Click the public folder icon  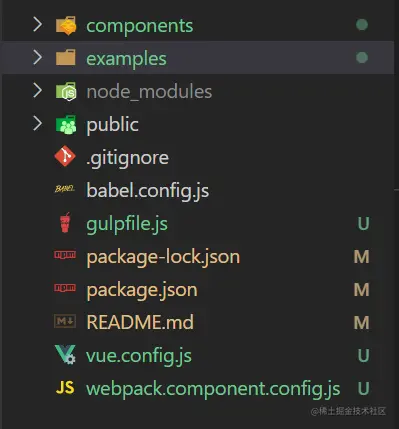point(66,124)
